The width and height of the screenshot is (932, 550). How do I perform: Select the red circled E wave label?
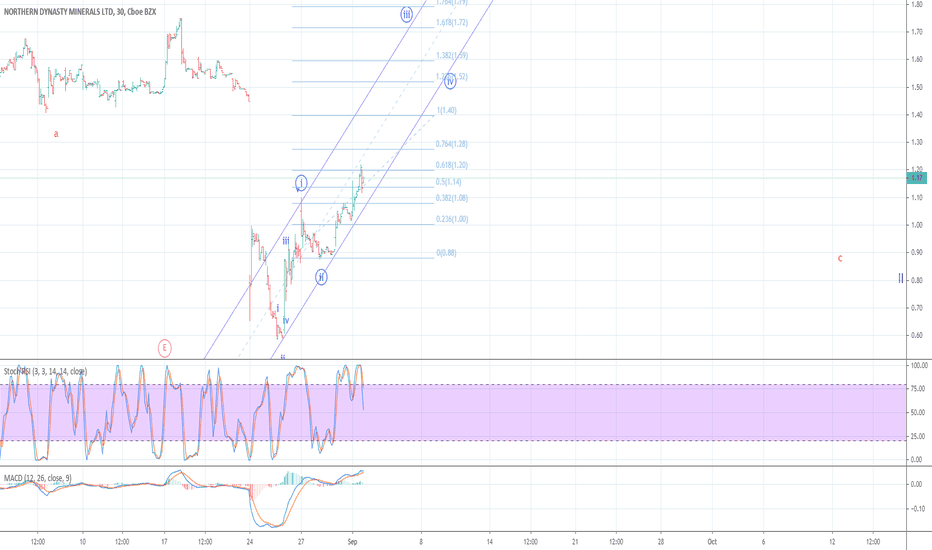point(165,348)
